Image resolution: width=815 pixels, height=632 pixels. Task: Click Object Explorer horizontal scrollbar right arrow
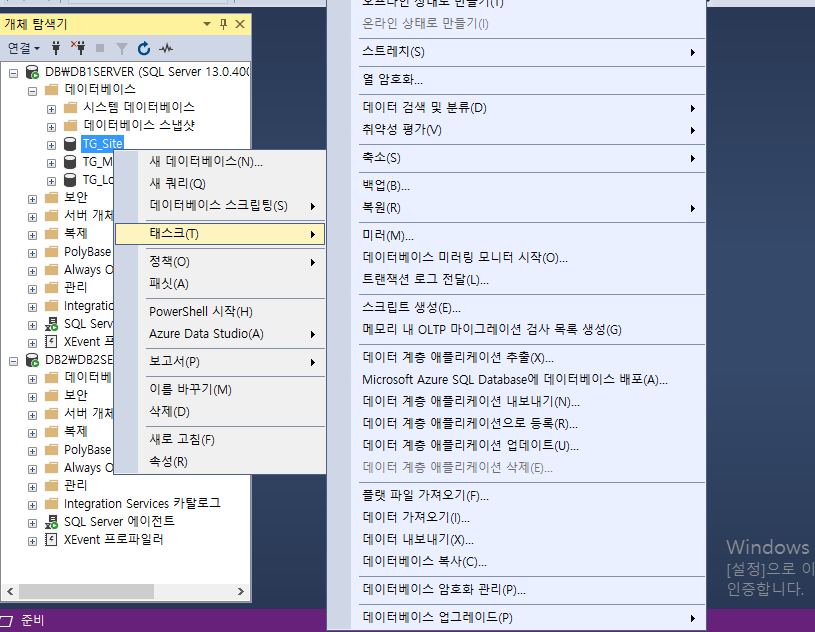(x=240, y=591)
